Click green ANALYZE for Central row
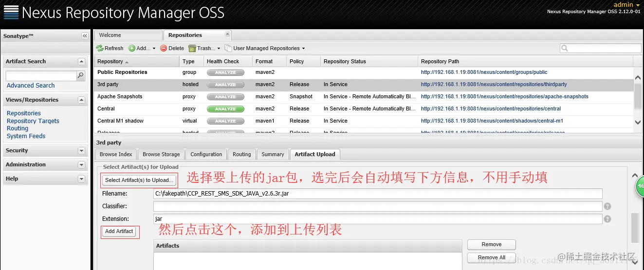Screen dimensions: 644x270 tap(225, 109)
